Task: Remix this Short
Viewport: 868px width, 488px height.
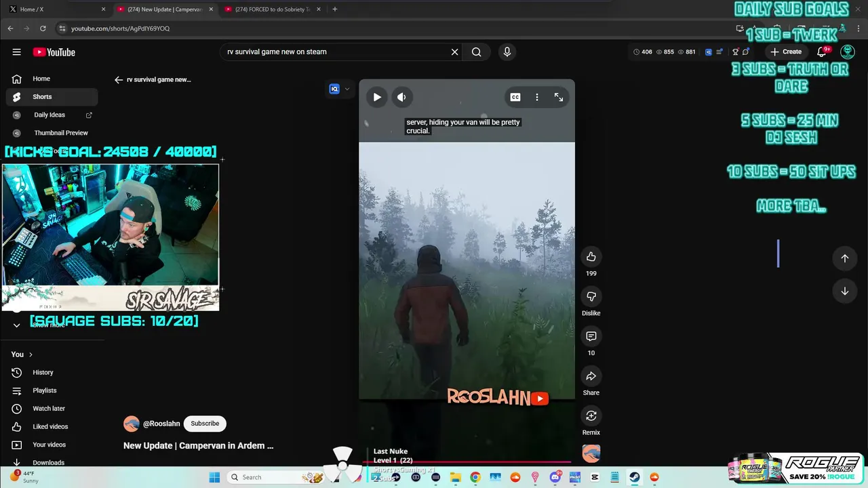Action: point(591,415)
